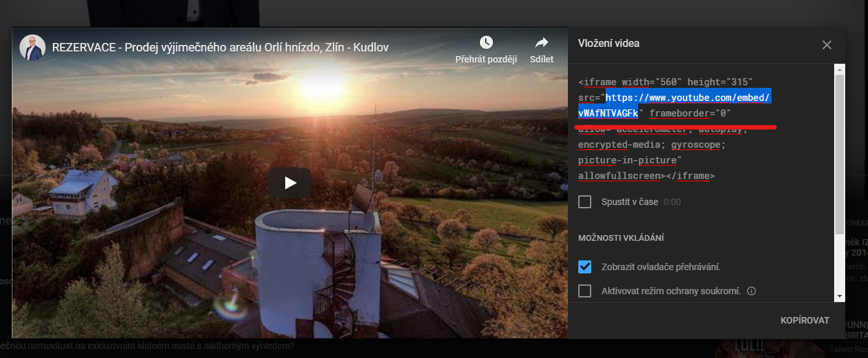Image resolution: width=868 pixels, height=358 pixels.
Task: Click the embed panel scrollbar down arrow
Action: pos(839,296)
